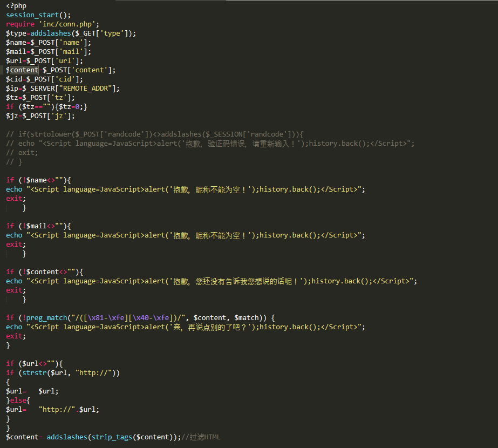Click the $name=$_POST['name']; line
Viewport: 498px width, 448px height.
click(x=49, y=43)
